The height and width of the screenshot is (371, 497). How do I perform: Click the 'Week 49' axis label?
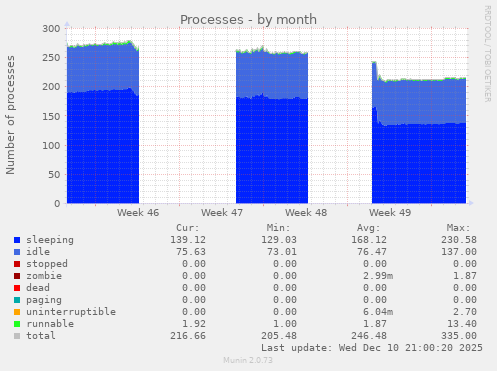pos(390,213)
